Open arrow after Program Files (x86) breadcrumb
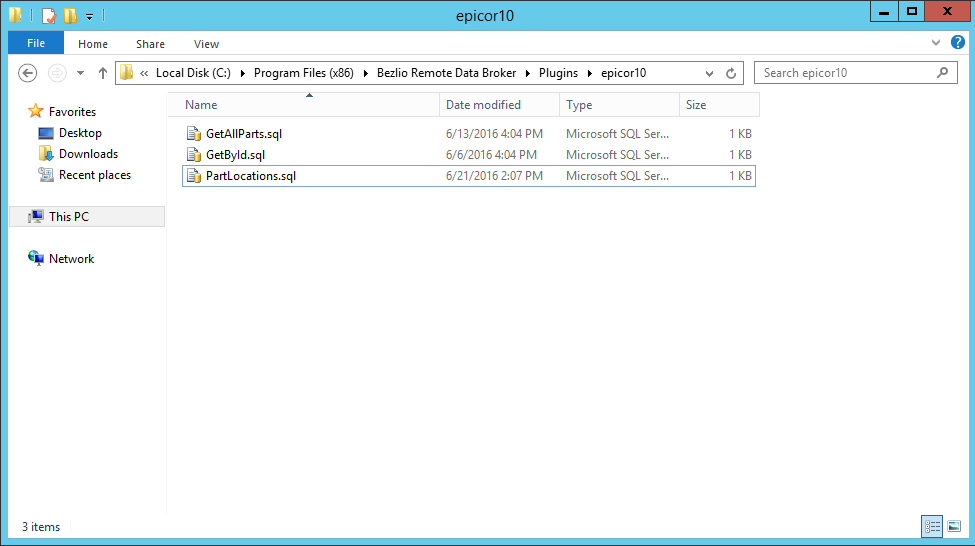975x546 pixels. pyautogui.click(x=366, y=73)
